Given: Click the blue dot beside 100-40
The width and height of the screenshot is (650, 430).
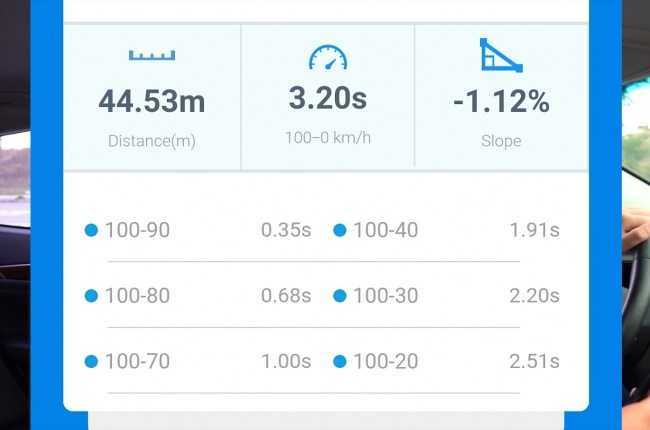Looking at the screenshot, I should [x=340, y=230].
